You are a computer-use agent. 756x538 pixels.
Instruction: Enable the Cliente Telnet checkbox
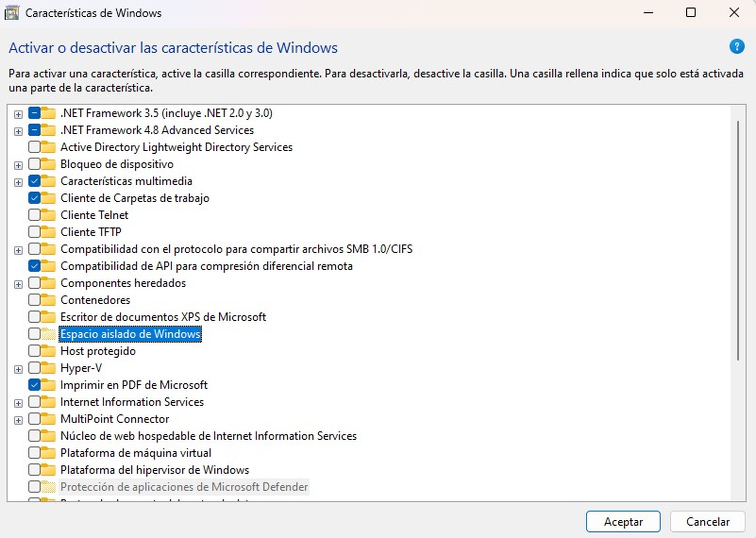(x=34, y=215)
